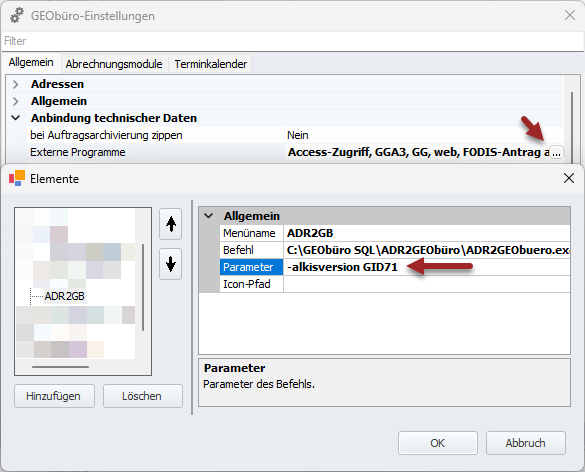
Task: Add a new element with Hinzufügen
Action: [x=54, y=396]
